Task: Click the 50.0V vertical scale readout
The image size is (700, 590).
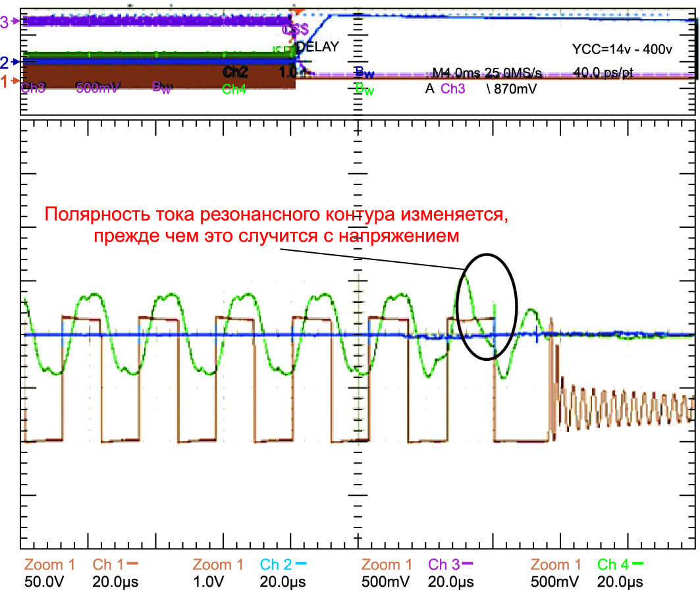Action: point(45,581)
